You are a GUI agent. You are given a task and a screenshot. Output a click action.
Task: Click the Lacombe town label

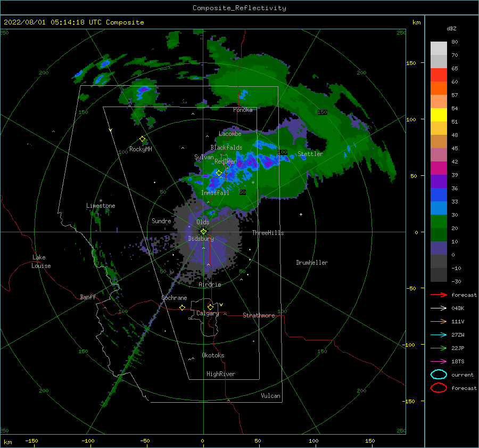pyautogui.click(x=230, y=134)
